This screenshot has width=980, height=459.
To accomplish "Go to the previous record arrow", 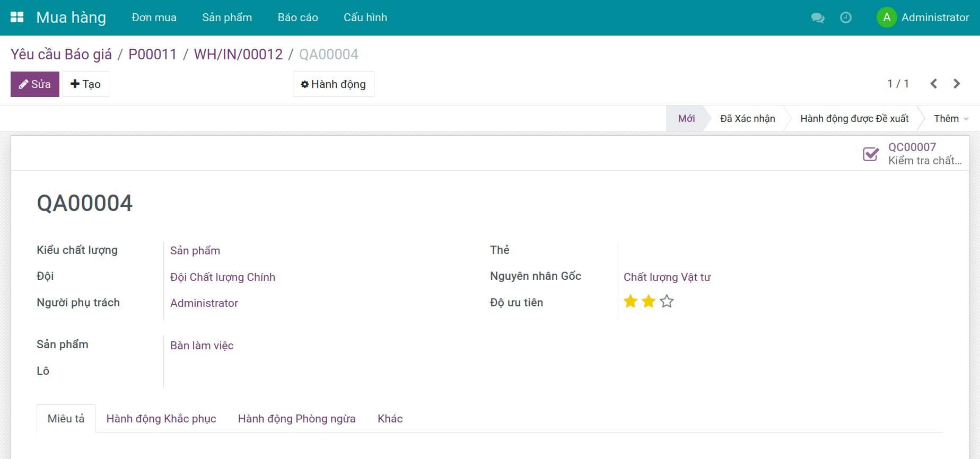I will (x=934, y=84).
